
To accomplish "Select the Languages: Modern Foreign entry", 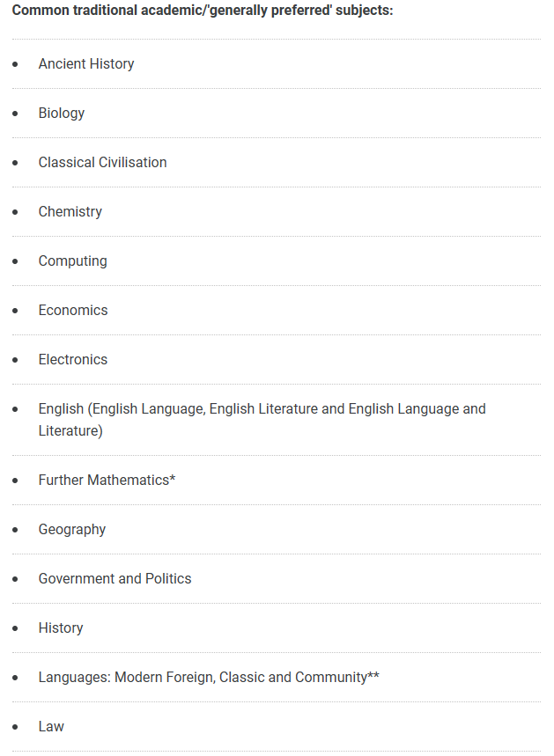I will [x=209, y=677].
